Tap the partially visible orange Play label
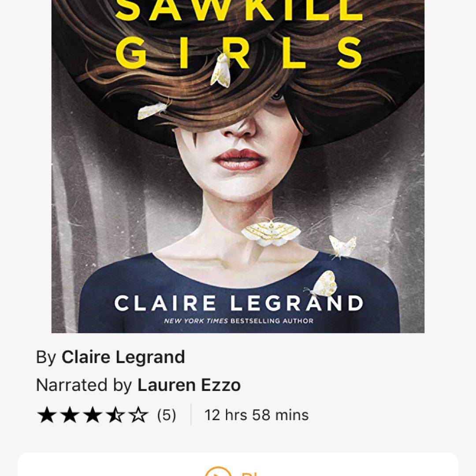The height and width of the screenshot is (476, 476). tap(249, 473)
